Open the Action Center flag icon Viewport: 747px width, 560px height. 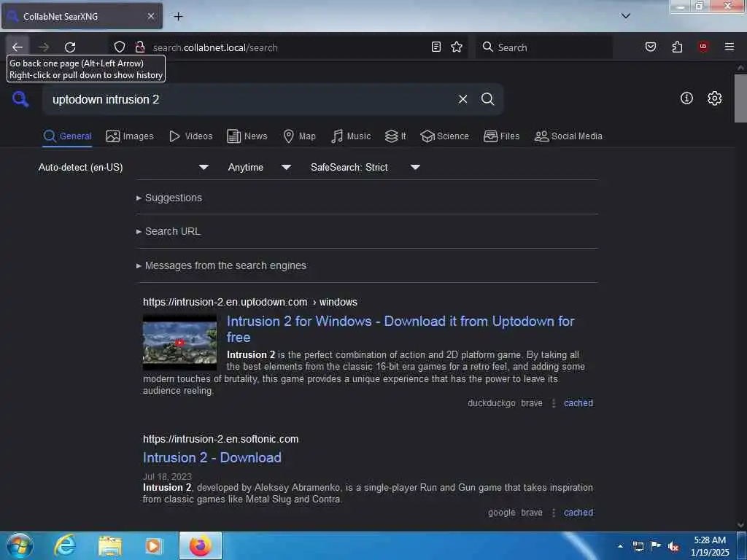pos(656,545)
